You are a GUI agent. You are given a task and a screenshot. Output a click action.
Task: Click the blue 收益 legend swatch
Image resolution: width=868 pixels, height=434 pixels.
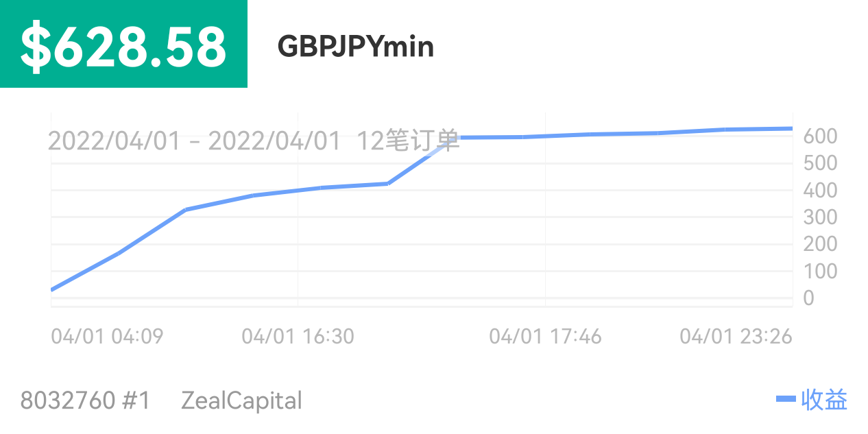pyautogui.click(x=786, y=399)
